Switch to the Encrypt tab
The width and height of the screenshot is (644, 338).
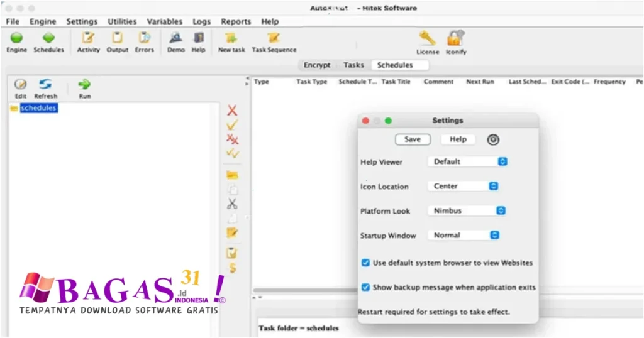317,65
